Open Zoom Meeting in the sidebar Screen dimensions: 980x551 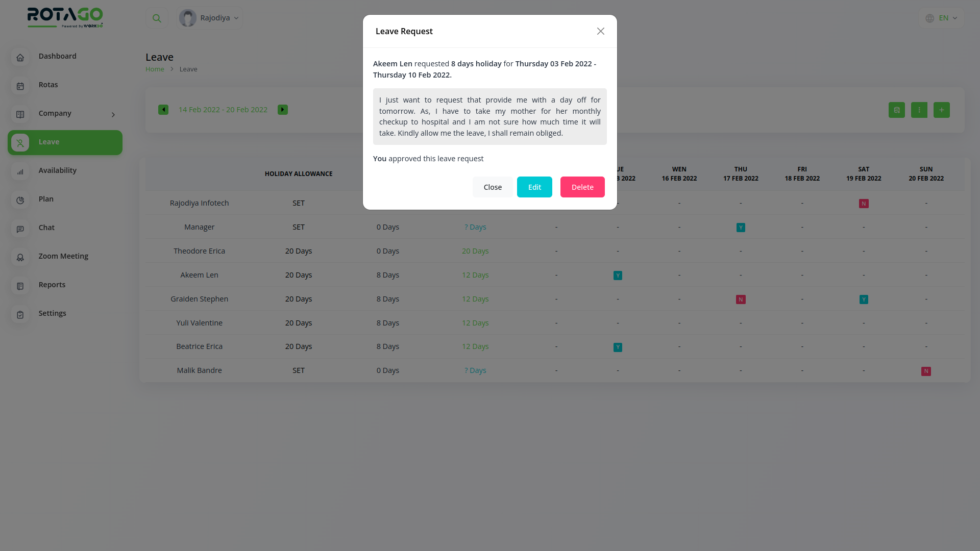[x=63, y=257]
